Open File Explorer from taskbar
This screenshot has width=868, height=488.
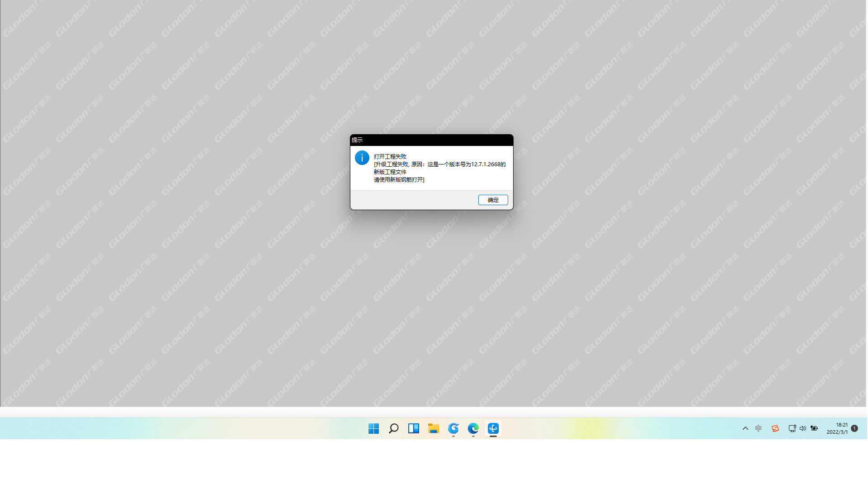434,428
